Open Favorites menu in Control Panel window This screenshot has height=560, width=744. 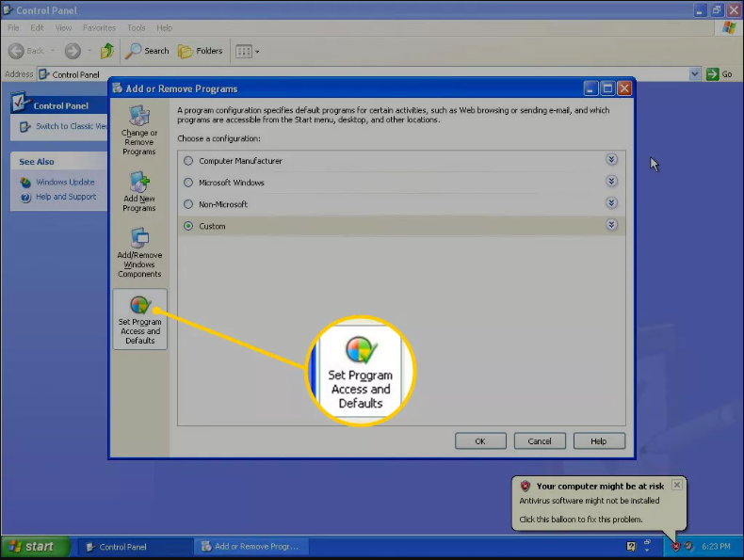(x=99, y=28)
